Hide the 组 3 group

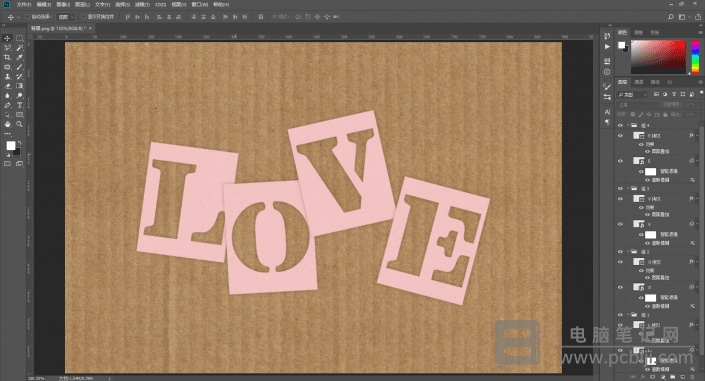[620, 188]
